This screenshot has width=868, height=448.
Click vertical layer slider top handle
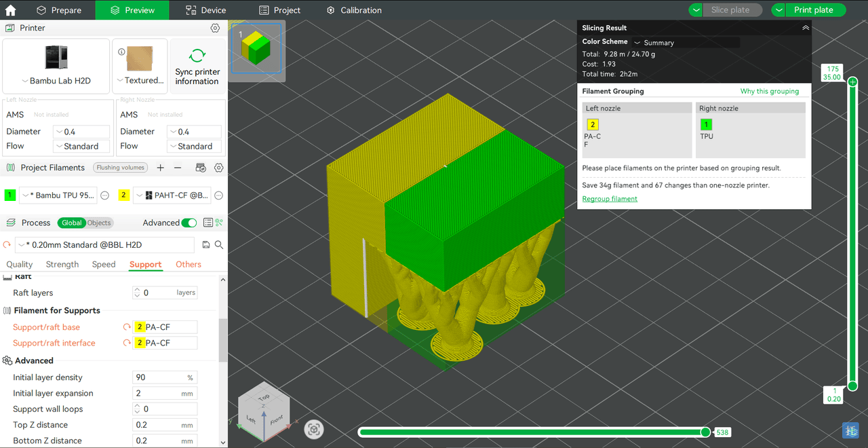click(x=853, y=81)
